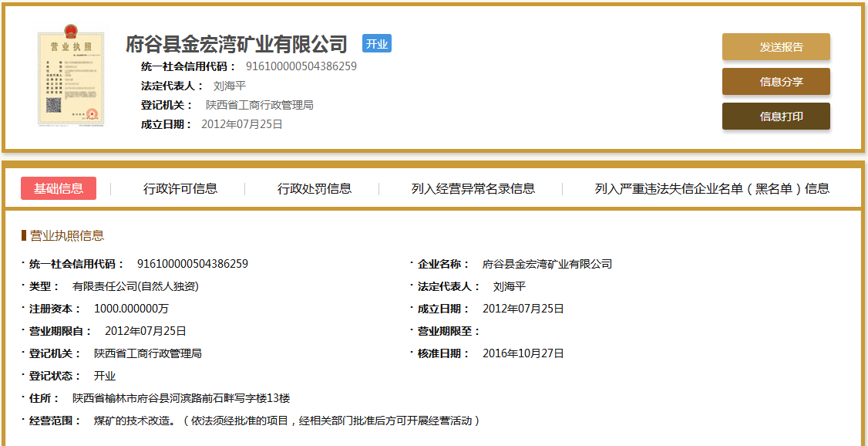Viewport: 868px width, 446px height.
Task: Switch to the 行政许可信息 tab
Action: [180, 188]
